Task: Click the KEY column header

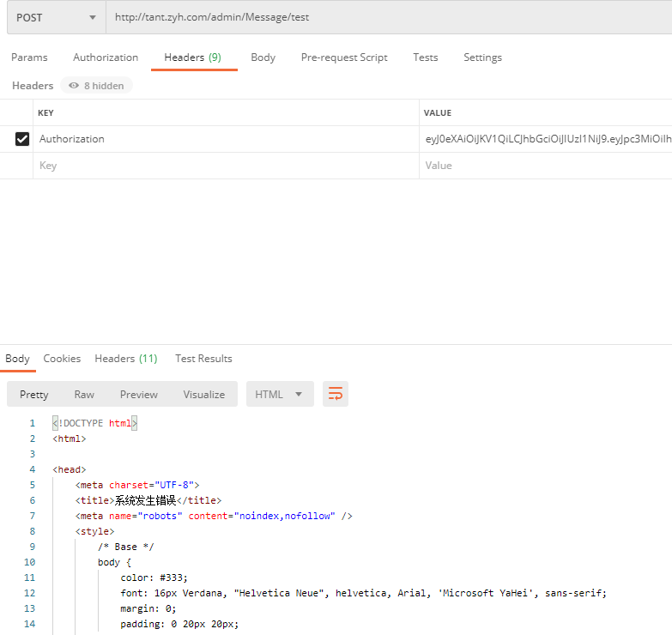Action: (x=45, y=113)
